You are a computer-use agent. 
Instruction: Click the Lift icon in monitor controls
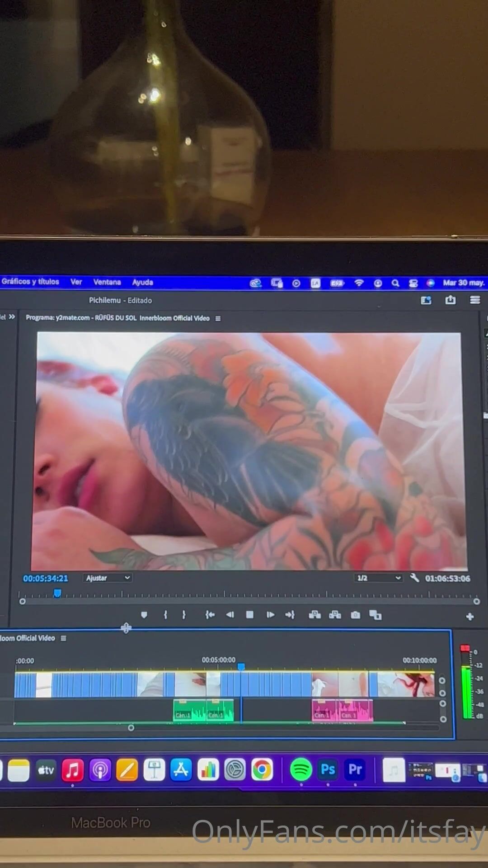314,615
